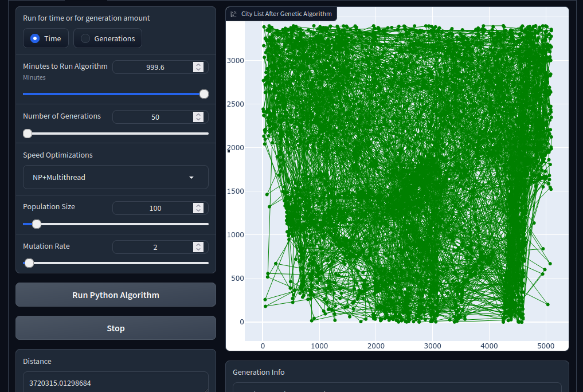Click the Minutes to Run slider handle
Viewport: 583px width, 392px height.
[x=204, y=94]
